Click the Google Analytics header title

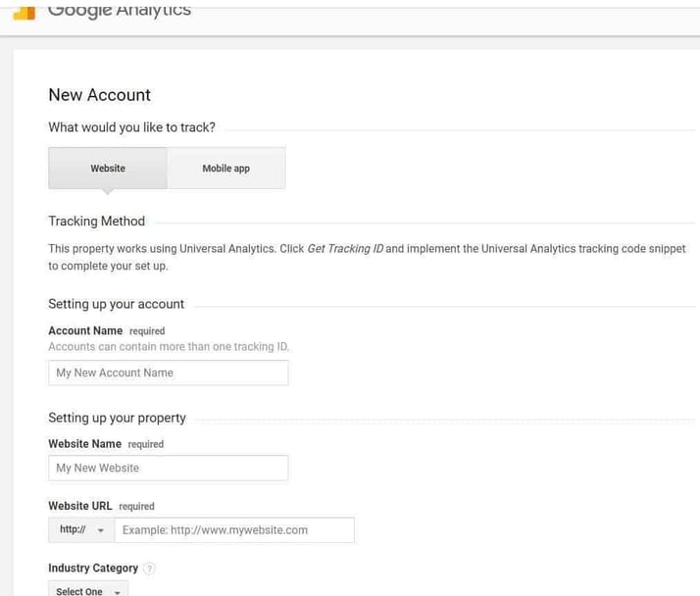(x=120, y=10)
